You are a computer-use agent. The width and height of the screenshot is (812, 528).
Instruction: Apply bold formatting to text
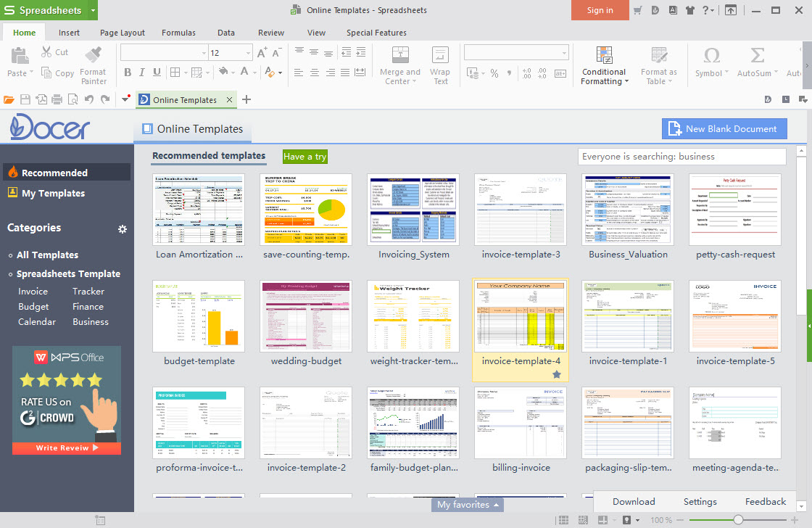point(129,72)
